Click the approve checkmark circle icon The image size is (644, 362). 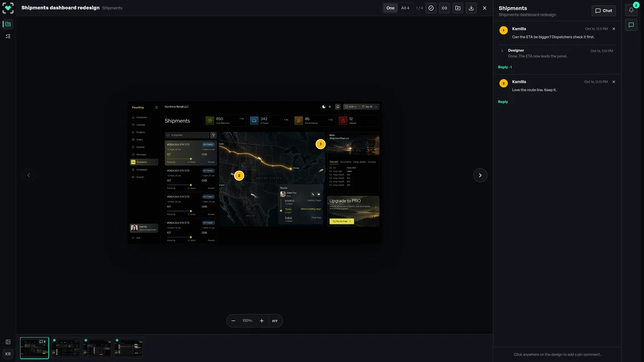coord(431,8)
